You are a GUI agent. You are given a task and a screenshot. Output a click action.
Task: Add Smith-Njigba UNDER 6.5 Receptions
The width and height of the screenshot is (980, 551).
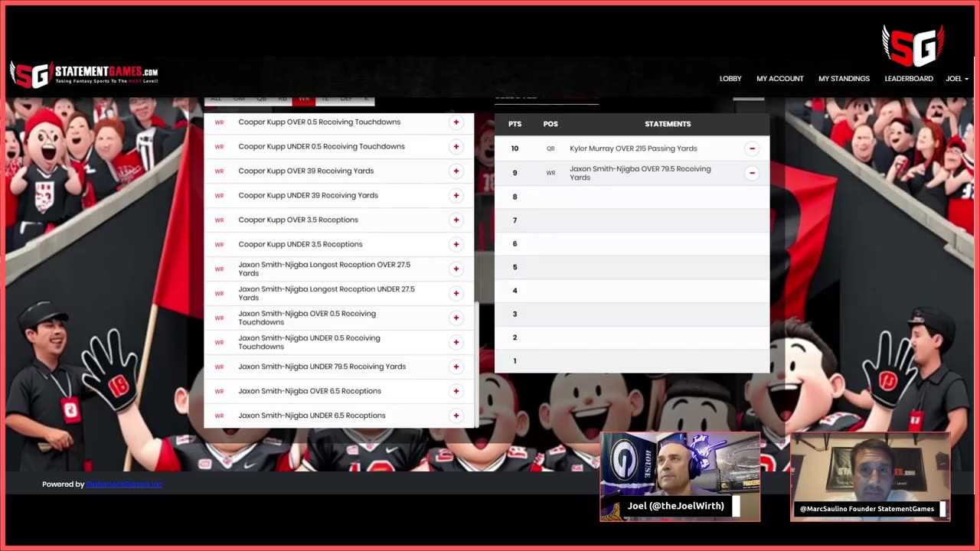point(456,416)
